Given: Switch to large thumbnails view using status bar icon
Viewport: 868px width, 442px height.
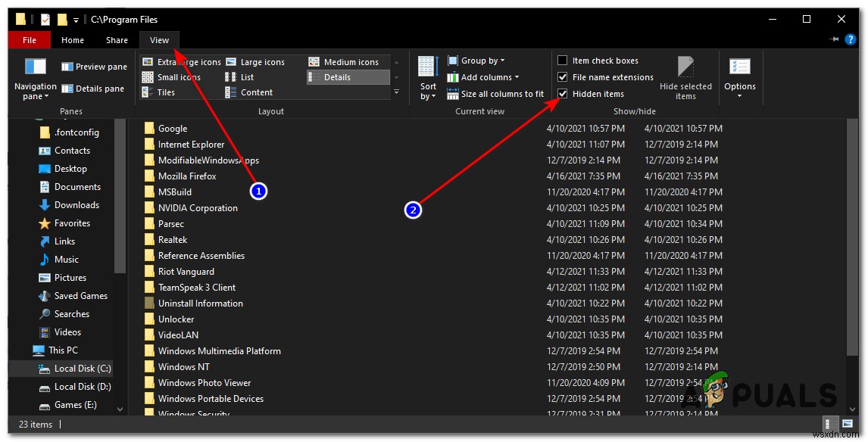Looking at the screenshot, I should point(848,425).
